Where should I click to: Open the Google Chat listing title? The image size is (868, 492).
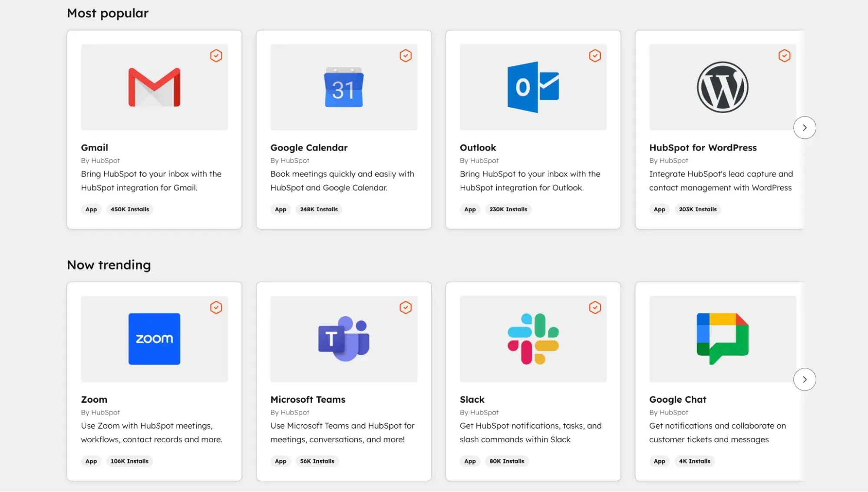click(677, 399)
